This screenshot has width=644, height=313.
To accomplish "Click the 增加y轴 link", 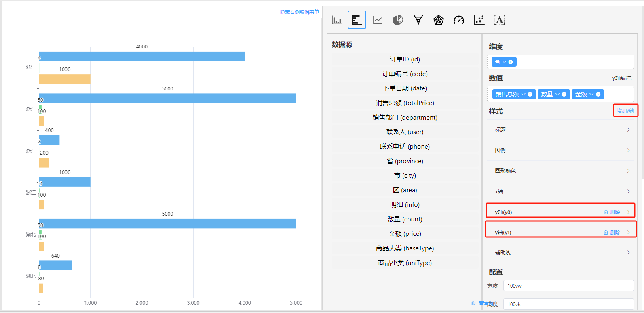I will (x=625, y=111).
